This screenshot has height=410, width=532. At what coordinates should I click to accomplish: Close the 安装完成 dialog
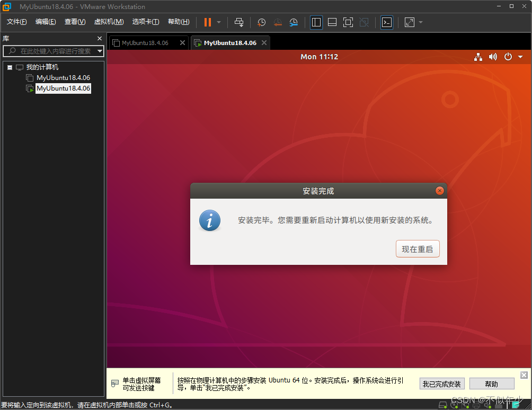point(440,191)
